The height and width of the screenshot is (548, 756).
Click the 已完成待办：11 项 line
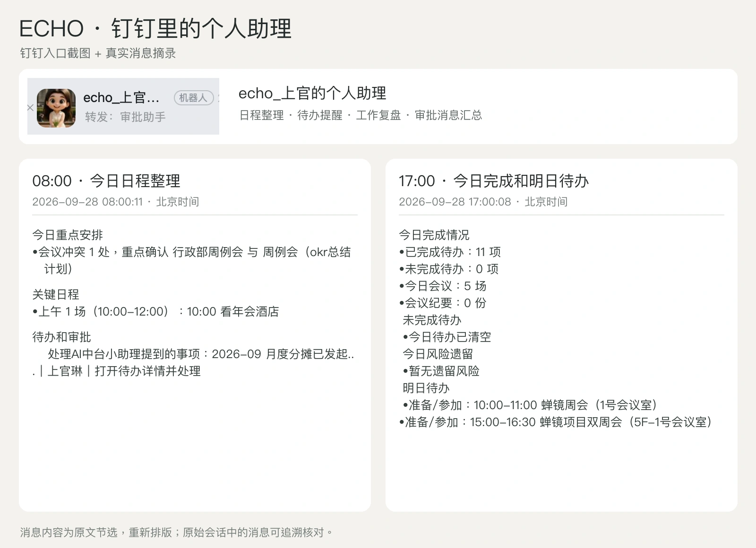450,252
